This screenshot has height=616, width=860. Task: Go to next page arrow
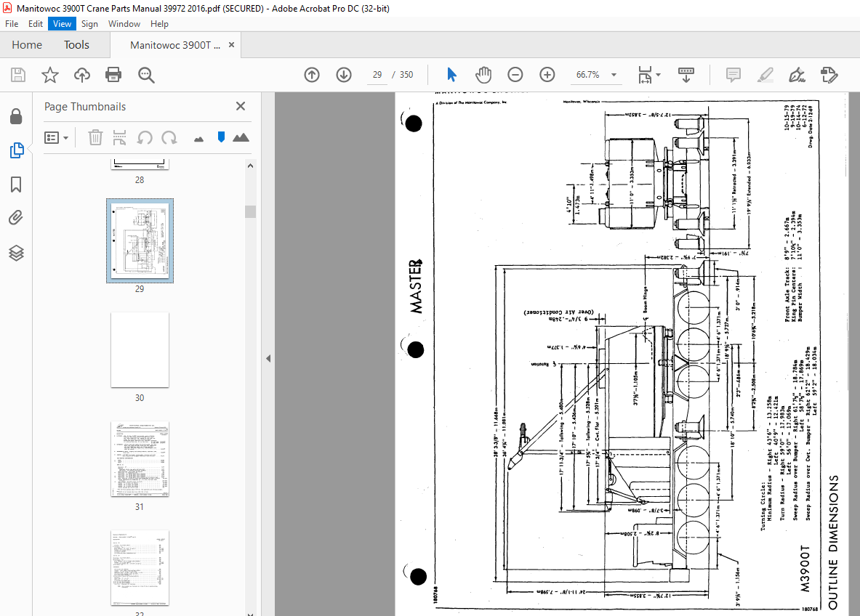344,75
